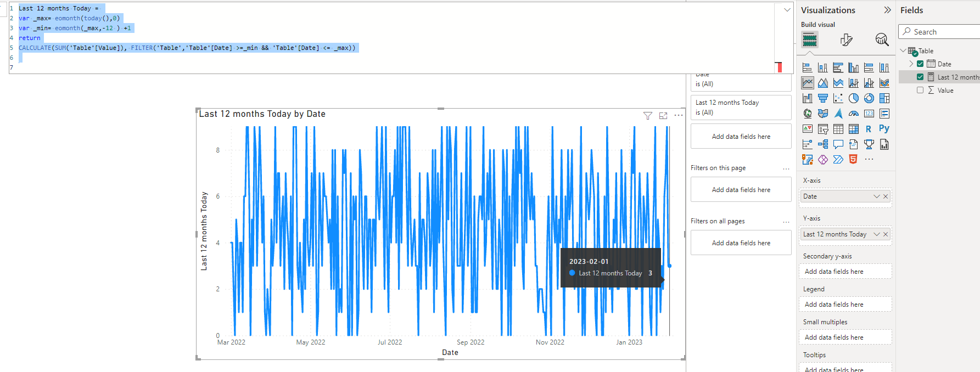
Task: Select the Treemap visual icon
Action: click(x=884, y=99)
